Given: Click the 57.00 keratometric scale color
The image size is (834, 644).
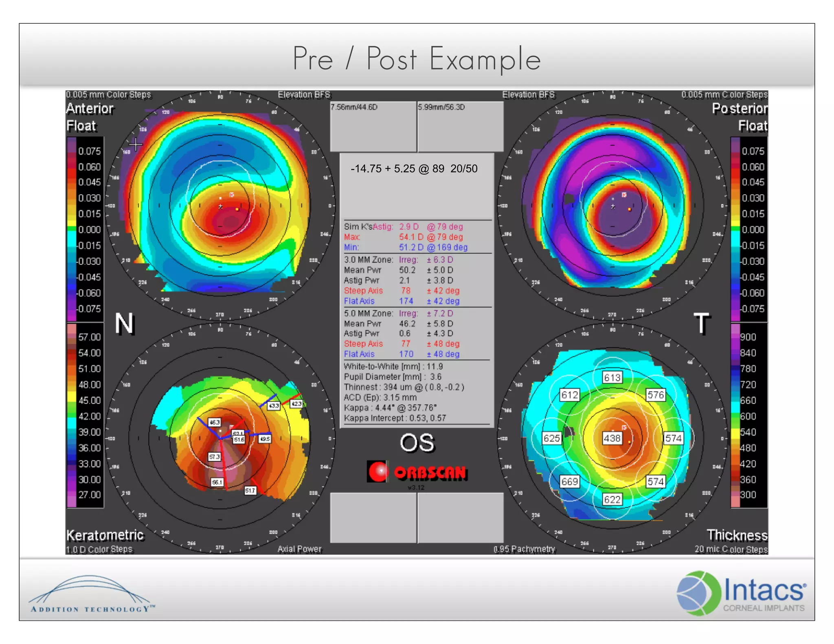Looking at the screenshot, I should (72, 337).
